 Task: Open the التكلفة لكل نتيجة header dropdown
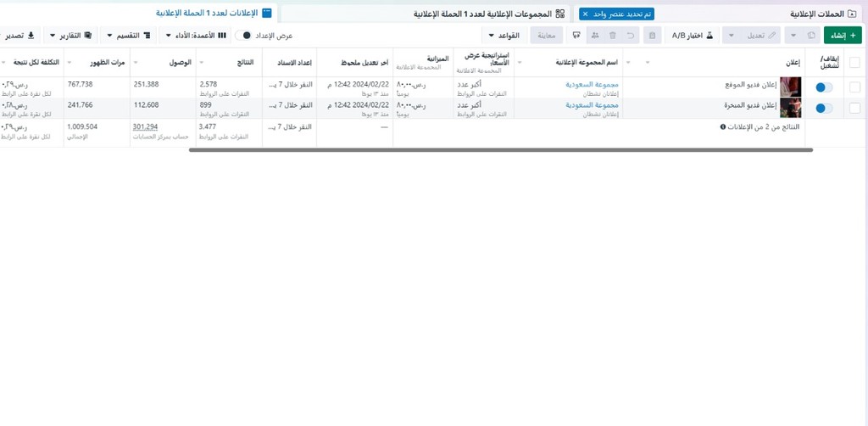coord(4,63)
